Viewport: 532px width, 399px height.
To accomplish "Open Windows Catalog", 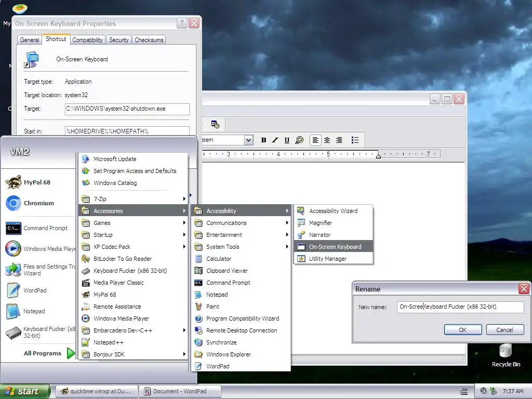I will (134, 183).
